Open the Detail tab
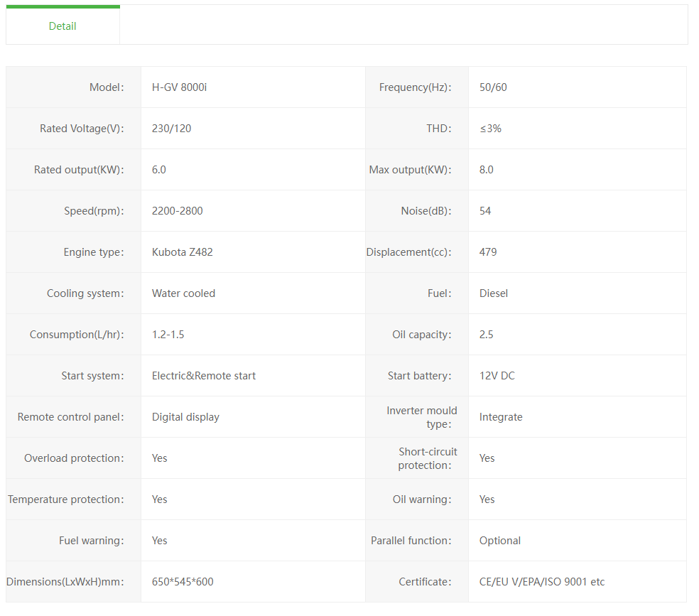Screen dimensions: 699x616 click(63, 26)
